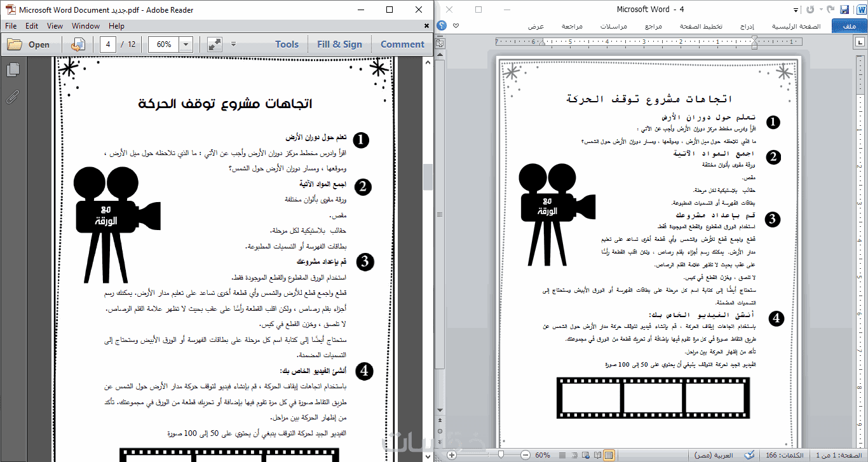The image size is (868, 462).
Task: Save the document with Word's floppy icon
Action: (x=844, y=10)
